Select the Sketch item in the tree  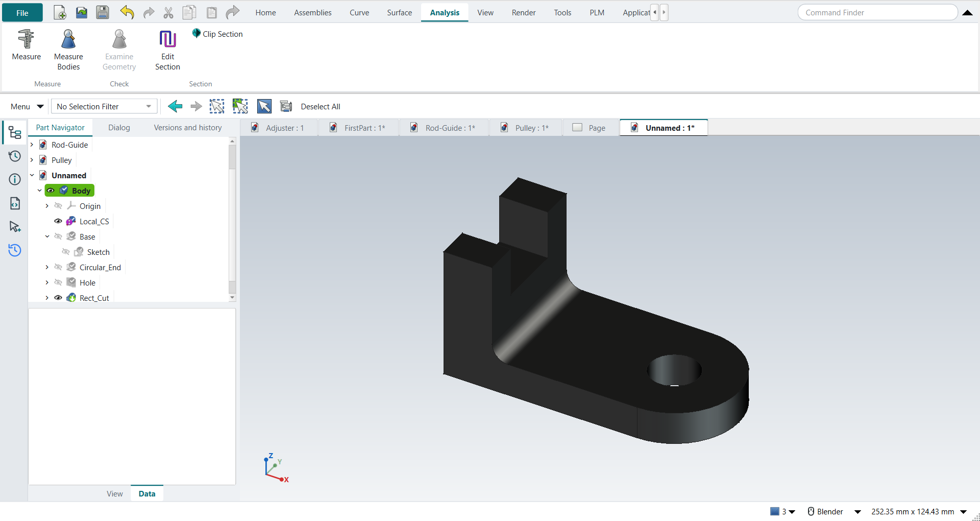(x=98, y=252)
